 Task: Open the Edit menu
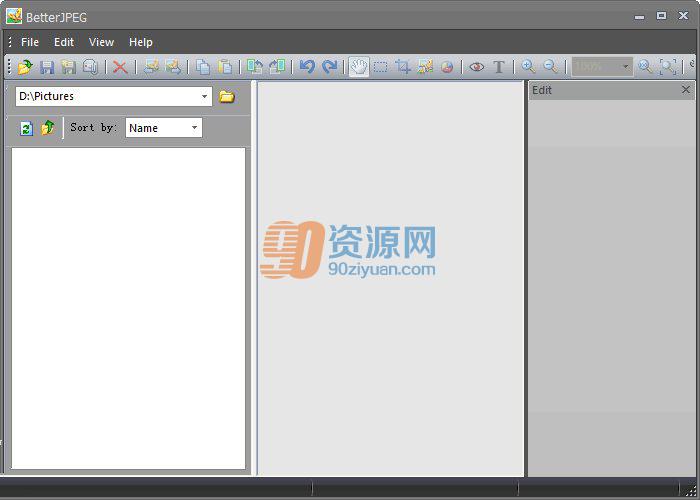pyautogui.click(x=64, y=42)
